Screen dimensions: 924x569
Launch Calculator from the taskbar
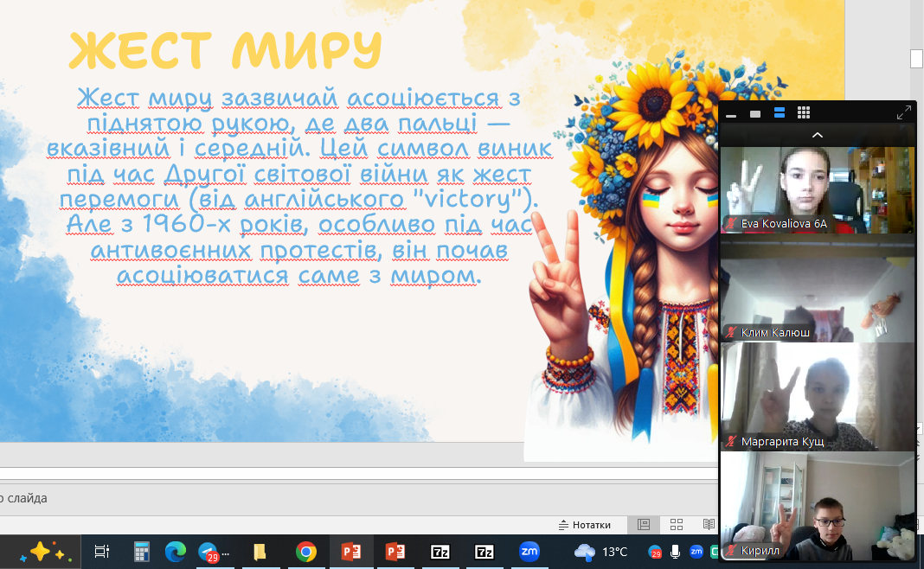point(142,552)
